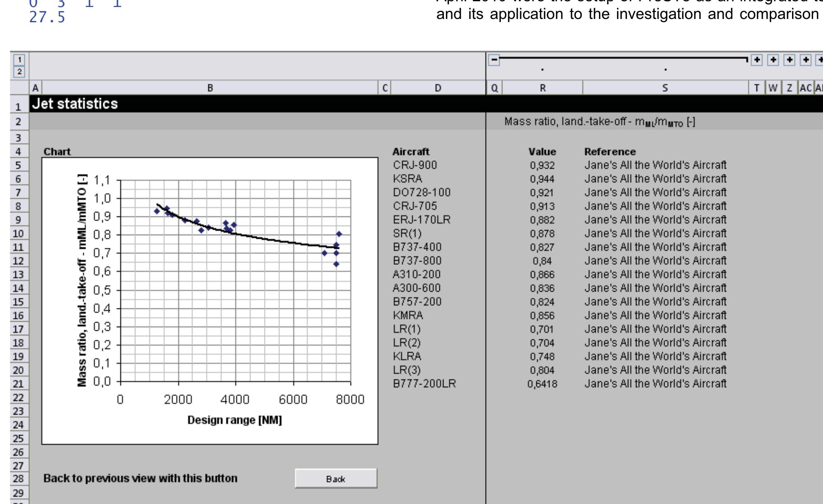Click the Back button

click(x=336, y=478)
